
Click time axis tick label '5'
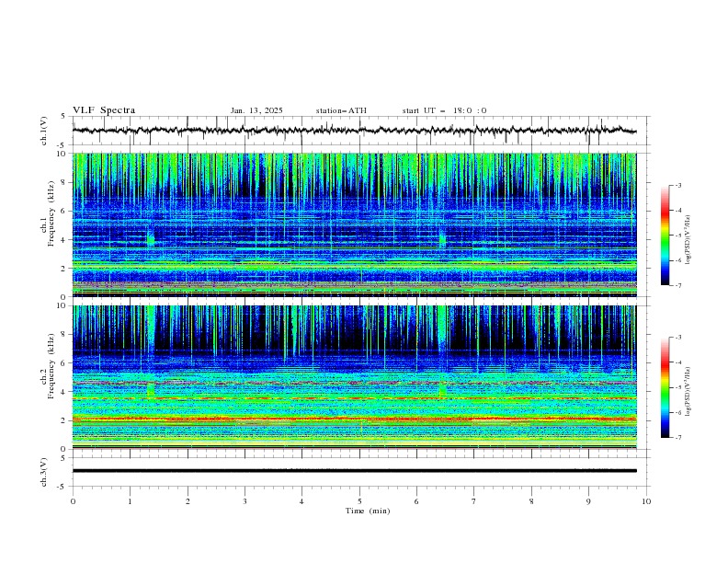(x=359, y=501)
